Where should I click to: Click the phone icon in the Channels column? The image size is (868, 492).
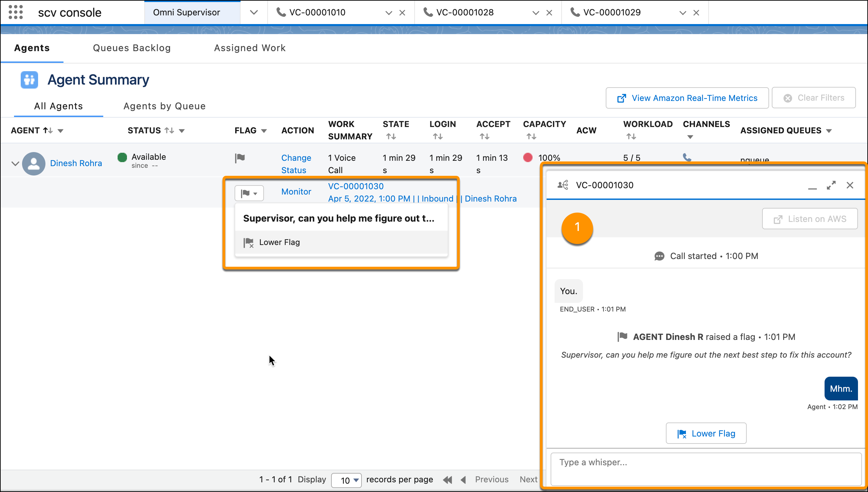(x=687, y=157)
